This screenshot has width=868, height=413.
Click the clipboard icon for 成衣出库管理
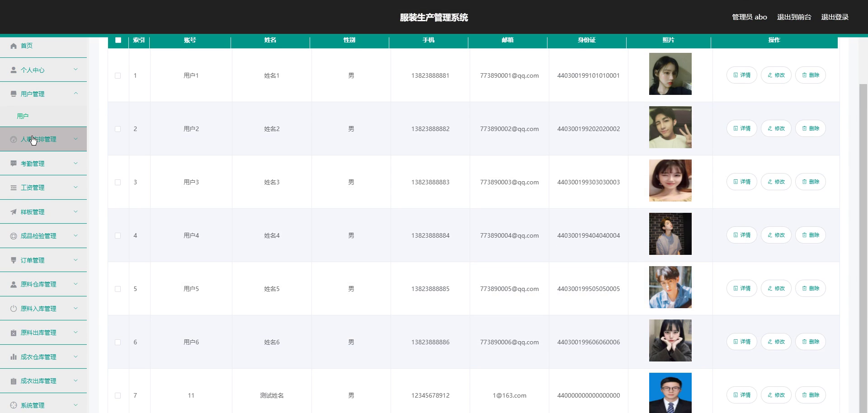pos(14,381)
